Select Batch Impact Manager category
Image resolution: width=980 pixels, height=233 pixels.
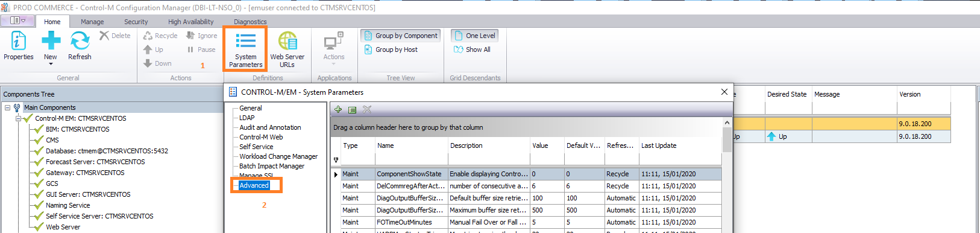[x=272, y=166]
